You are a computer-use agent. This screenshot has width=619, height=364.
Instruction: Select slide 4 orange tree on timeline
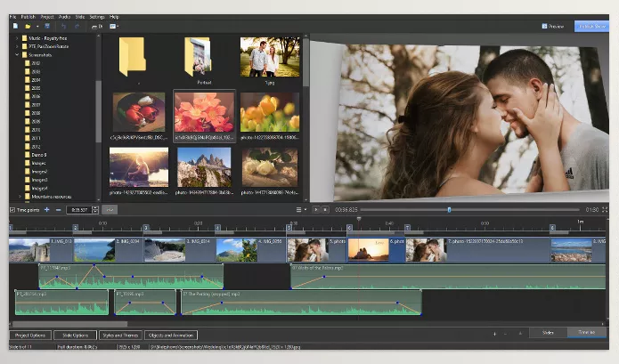coord(251,249)
